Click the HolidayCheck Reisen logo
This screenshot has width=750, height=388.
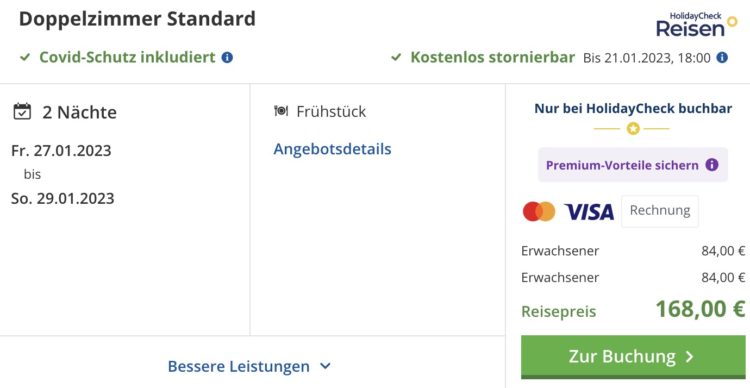pos(696,25)
